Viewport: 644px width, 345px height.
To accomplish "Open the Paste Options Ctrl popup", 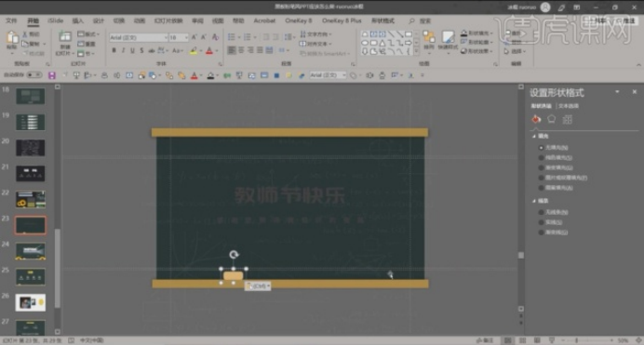I will coord(258,285).
